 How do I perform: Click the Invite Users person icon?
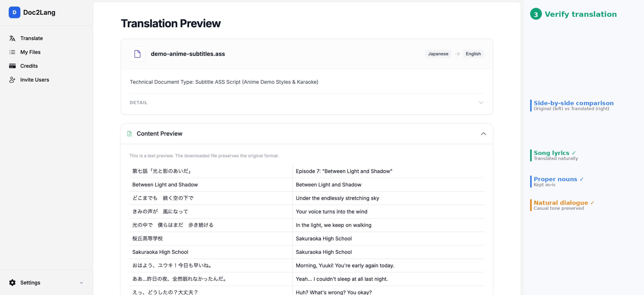click(x=12, y=80)
